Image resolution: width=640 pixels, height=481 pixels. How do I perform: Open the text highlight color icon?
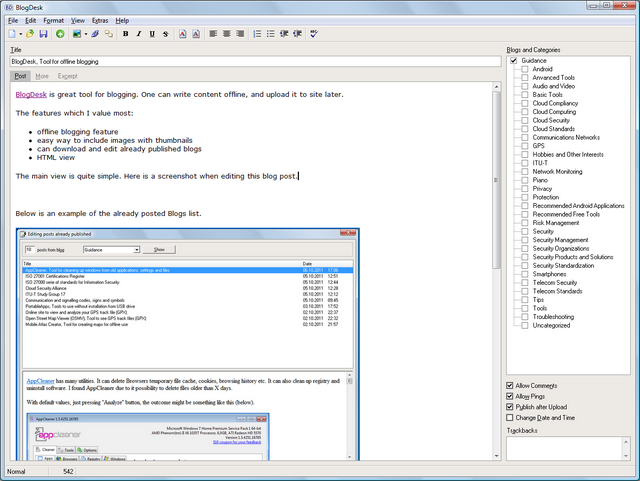pyautogui.click(x=196, y=34)
